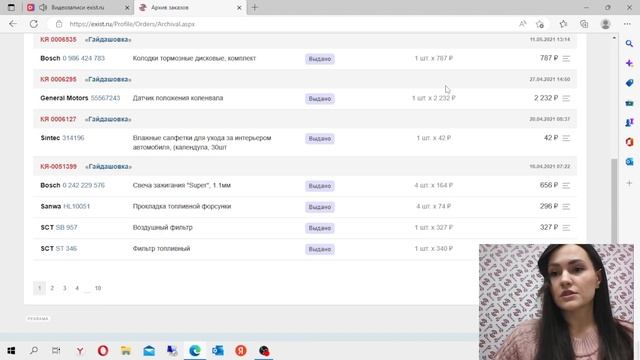Open part number 0 242 229 576
Screen dimensions: 640x360
84,185
